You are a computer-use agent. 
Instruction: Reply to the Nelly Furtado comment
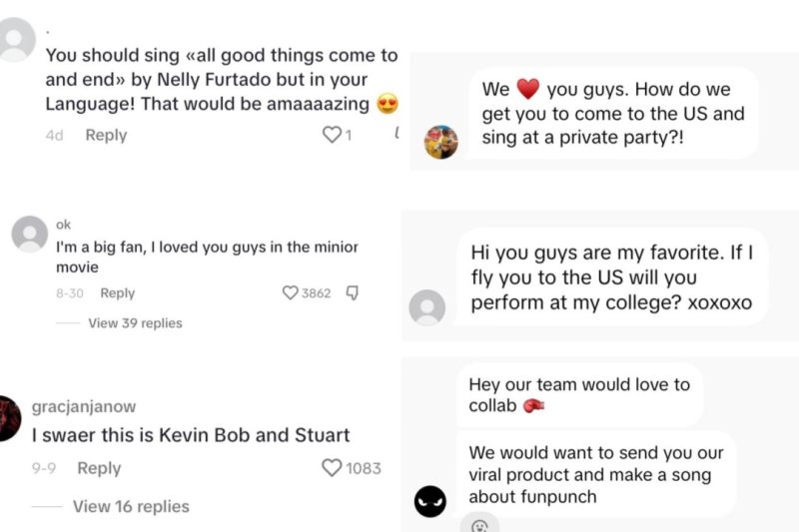pyautogui.click(x=106, y=135)
